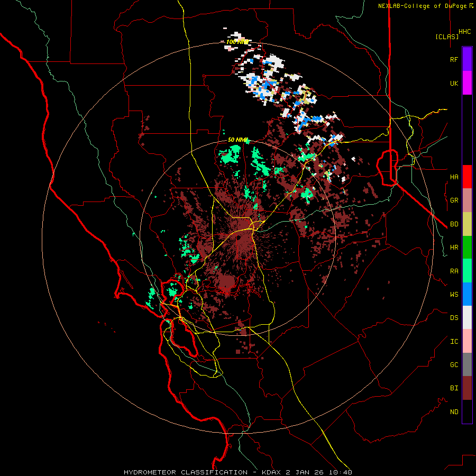Click the HR green legend color swatch
476x476 pixels.
(467, 248)
